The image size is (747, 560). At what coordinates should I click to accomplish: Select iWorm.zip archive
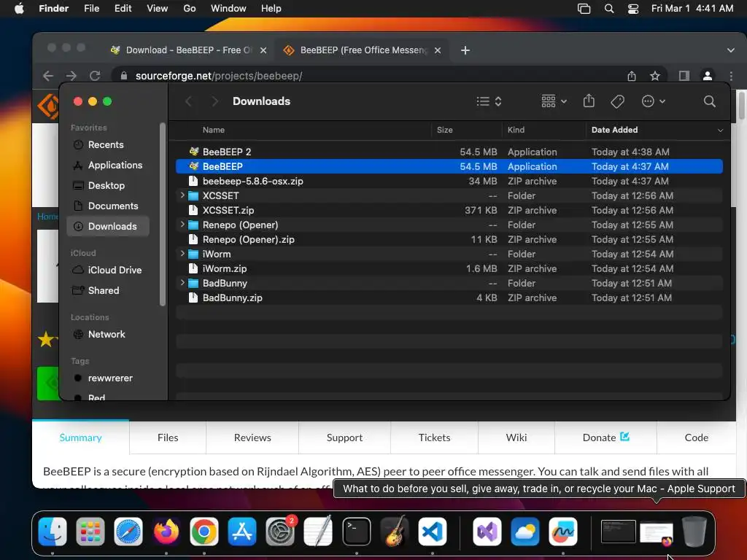coord(449,268)
